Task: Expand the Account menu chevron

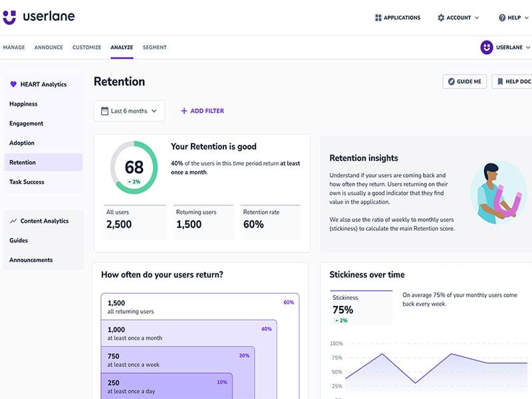Action: tap(477, 18)
